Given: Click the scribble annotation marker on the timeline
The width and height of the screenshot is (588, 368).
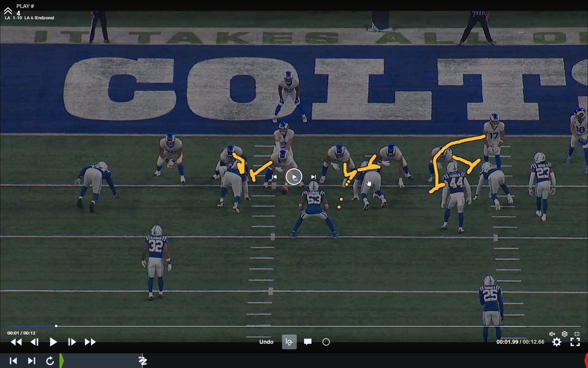Looking at the screenshot, I should [x=143, y=361].
